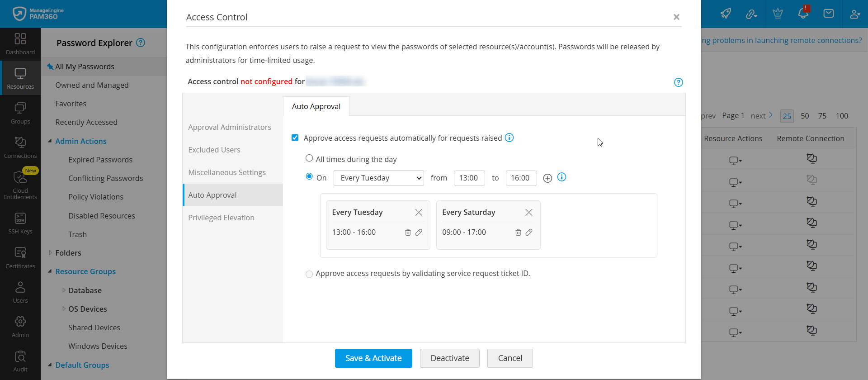This screenshot has height=380, width=868.
Task: Click the Save & Activate button
Action: coord(373,358)
